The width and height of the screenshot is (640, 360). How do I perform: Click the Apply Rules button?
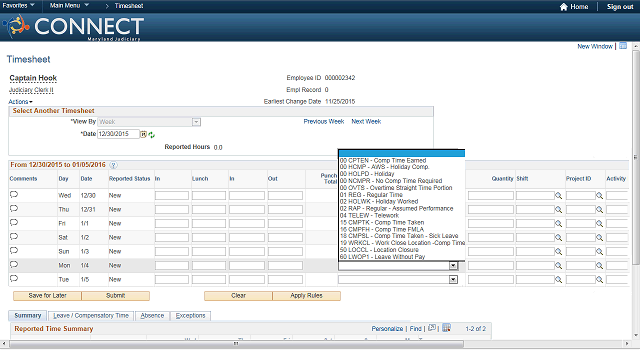tap(307, 296)
